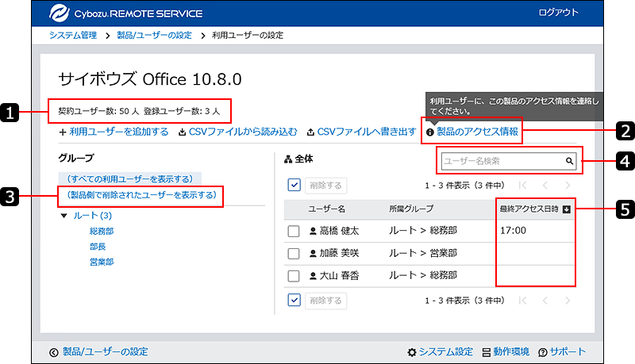Open システム設定 footer link
Screen dimensions: 635x364
(x=446, y=352)
